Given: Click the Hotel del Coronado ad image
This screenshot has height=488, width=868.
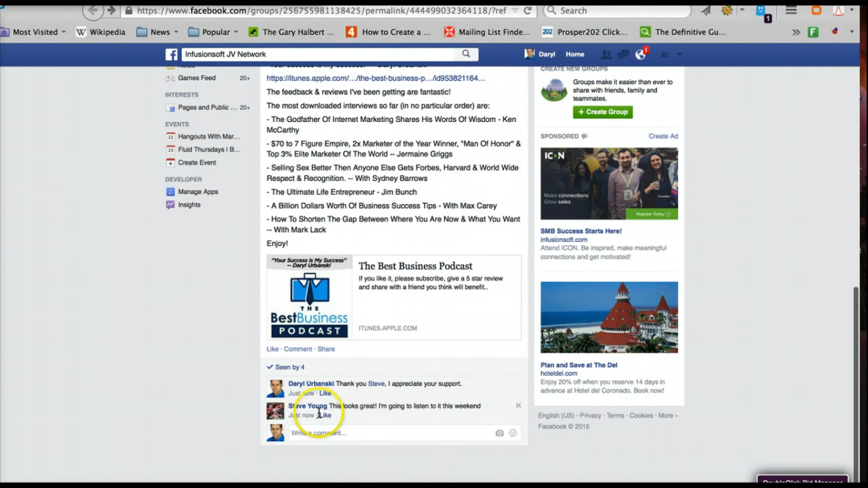Looking at the screenshot, I should point(609,317).
